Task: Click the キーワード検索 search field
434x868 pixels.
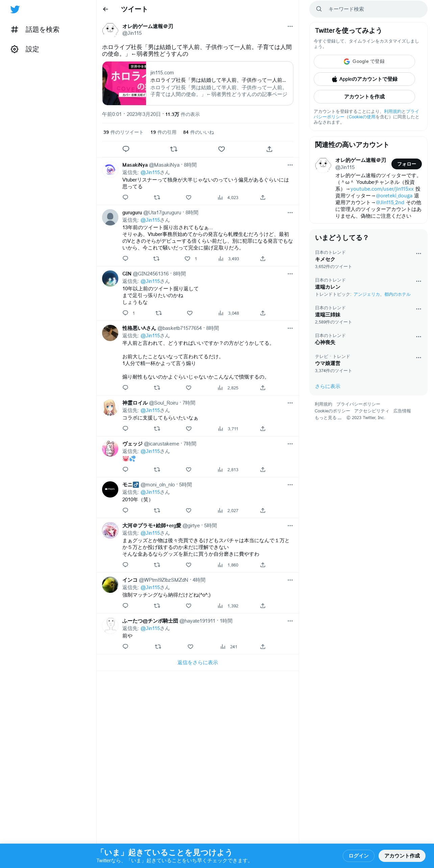Action: tap(368, 9)
